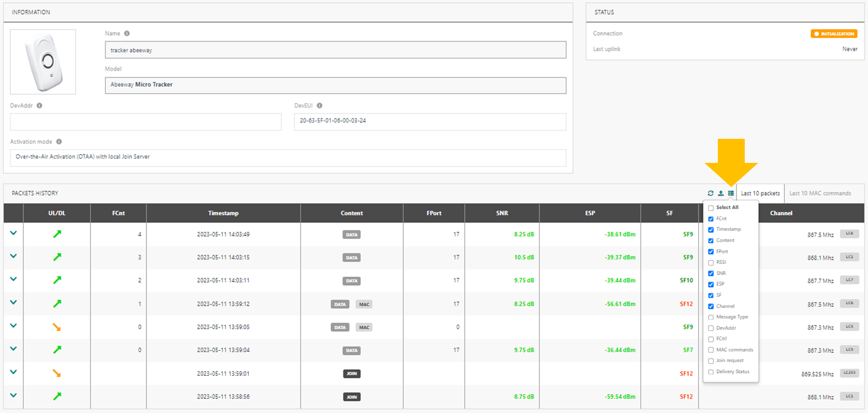Click the refresh packets history icon
The width and height of the screenshot is (868, 413).
coord(710,193)
